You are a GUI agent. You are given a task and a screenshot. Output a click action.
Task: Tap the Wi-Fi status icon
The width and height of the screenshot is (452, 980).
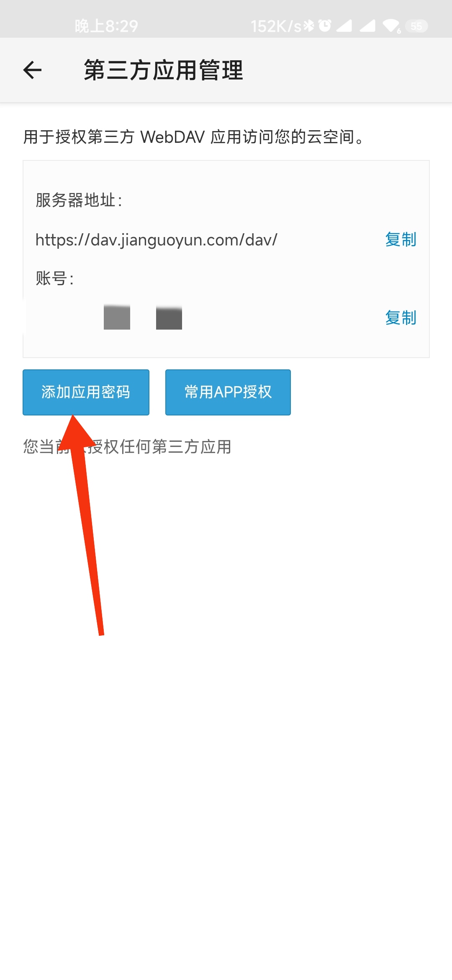392,26
